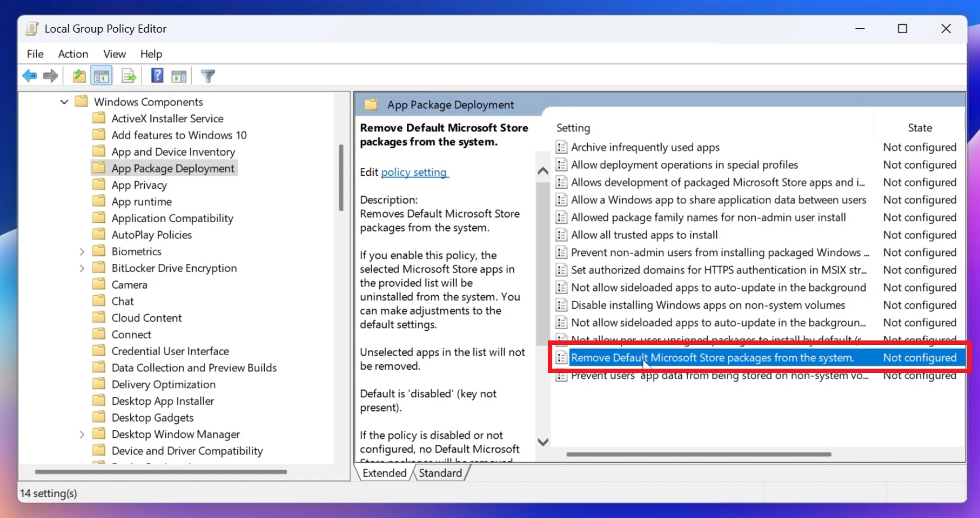
Task: Open the policy setting link
Action: click(x=414, y=172)
